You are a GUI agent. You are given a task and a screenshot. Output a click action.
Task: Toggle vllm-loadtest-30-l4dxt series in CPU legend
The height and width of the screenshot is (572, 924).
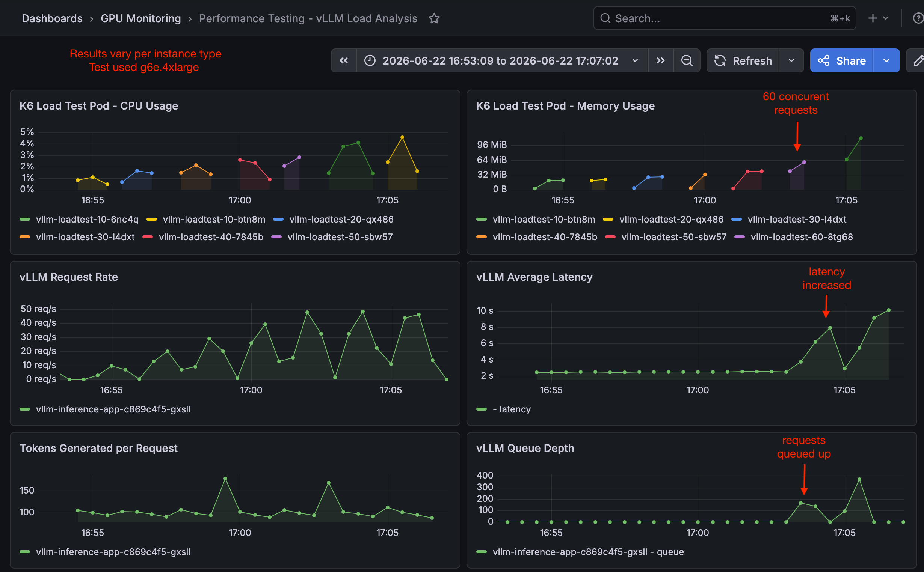[85, 237]
